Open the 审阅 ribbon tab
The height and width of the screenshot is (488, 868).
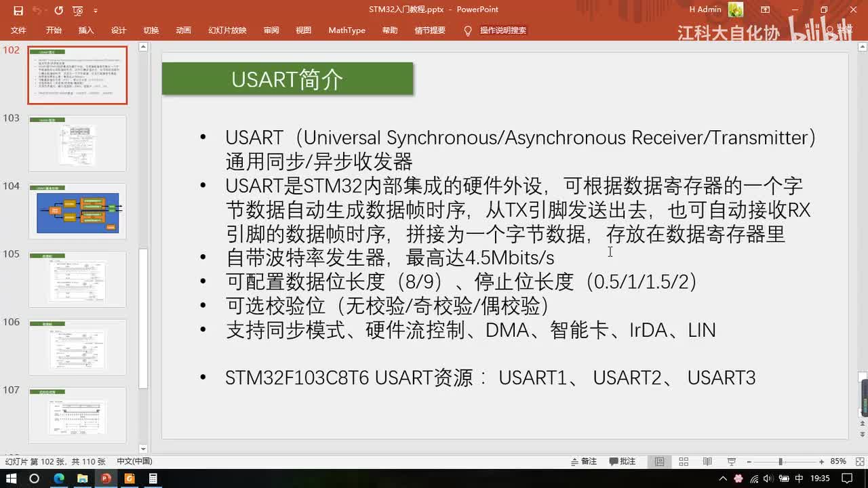[271, 30]
